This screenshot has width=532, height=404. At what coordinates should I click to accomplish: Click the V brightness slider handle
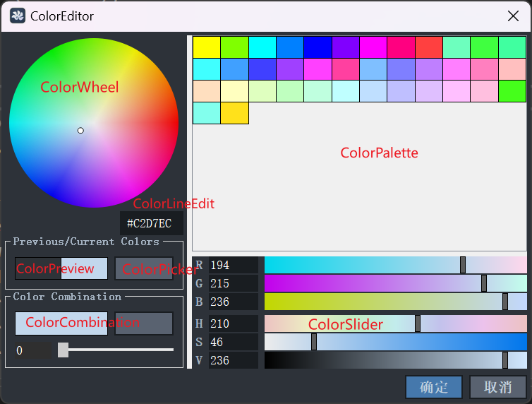coord(505,360)
